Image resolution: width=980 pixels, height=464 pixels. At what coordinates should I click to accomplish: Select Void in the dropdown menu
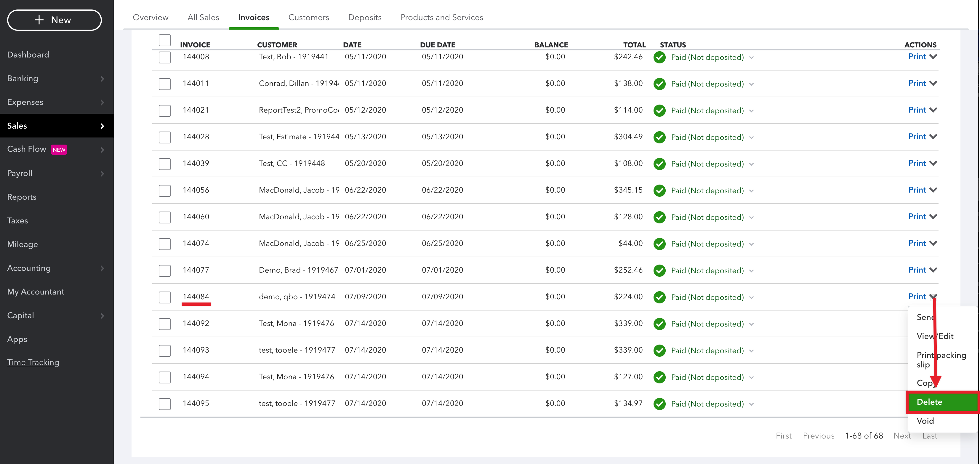pyautogui.click(x=925, y=421)
